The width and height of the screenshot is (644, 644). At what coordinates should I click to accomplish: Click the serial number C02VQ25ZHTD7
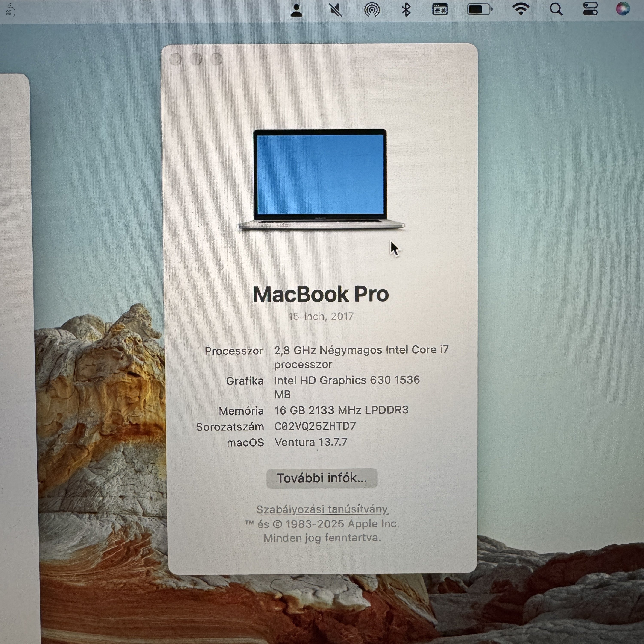[x=315, y=426]
